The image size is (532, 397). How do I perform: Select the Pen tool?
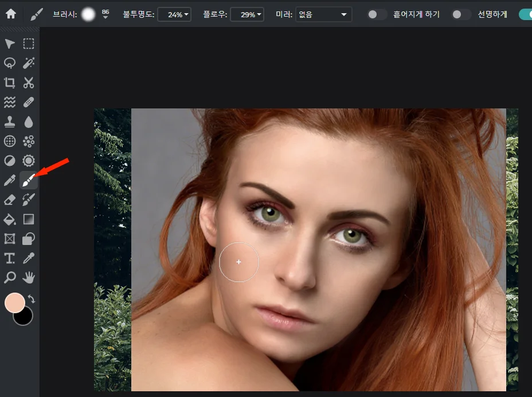click(x=10, y=180)
